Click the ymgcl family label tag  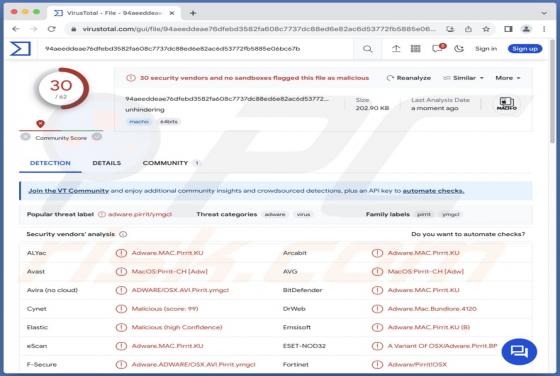pyautogui.click(x=450, y=214)
